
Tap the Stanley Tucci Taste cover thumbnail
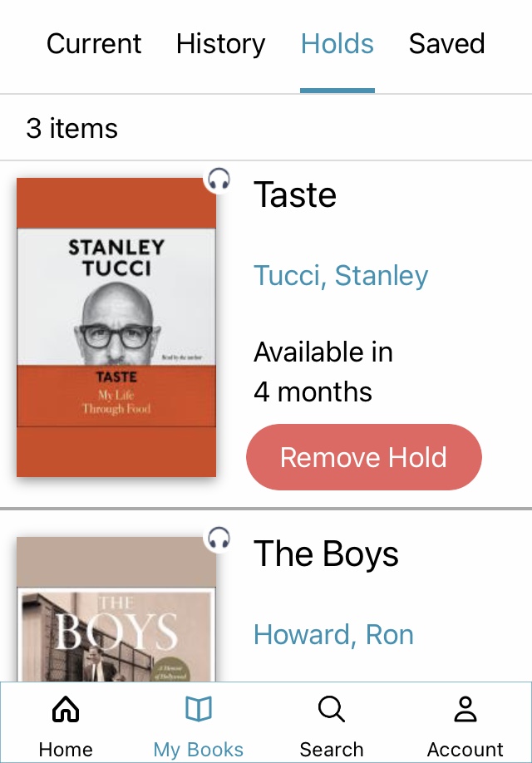pyautogui.click(x=116, y=327)
